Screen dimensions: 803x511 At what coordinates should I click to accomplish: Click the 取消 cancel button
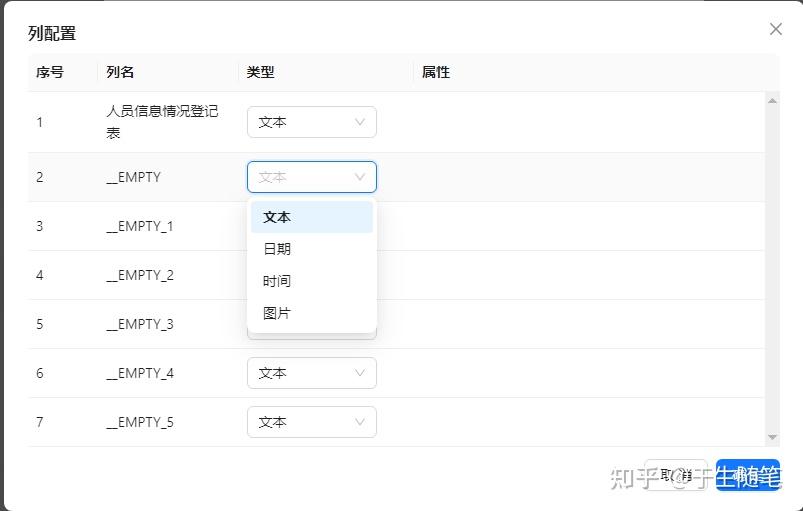[676, 475]
